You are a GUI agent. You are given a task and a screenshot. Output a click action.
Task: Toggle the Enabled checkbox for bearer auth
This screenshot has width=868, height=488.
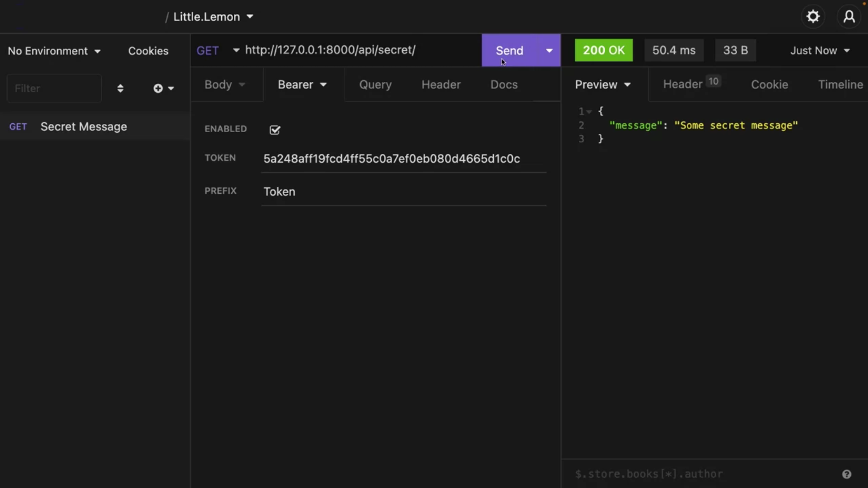[x=275, y=130]
